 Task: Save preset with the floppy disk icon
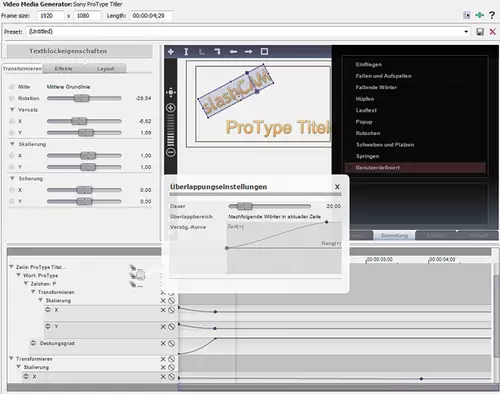tap(480, 32)
